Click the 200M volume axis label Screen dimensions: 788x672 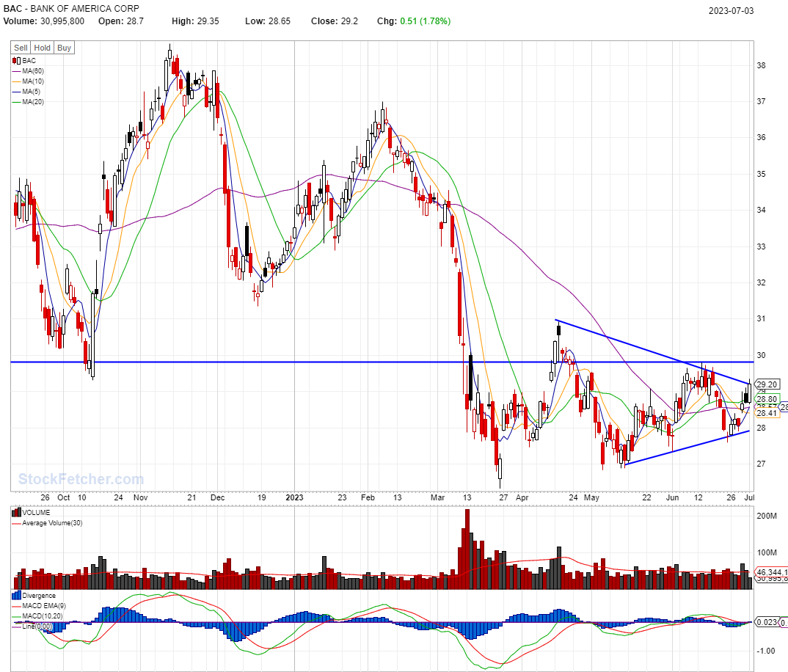click(767, 516)
